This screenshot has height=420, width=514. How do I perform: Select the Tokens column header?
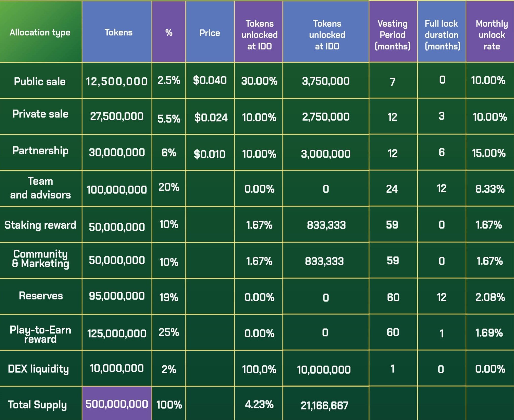point(118,32)
